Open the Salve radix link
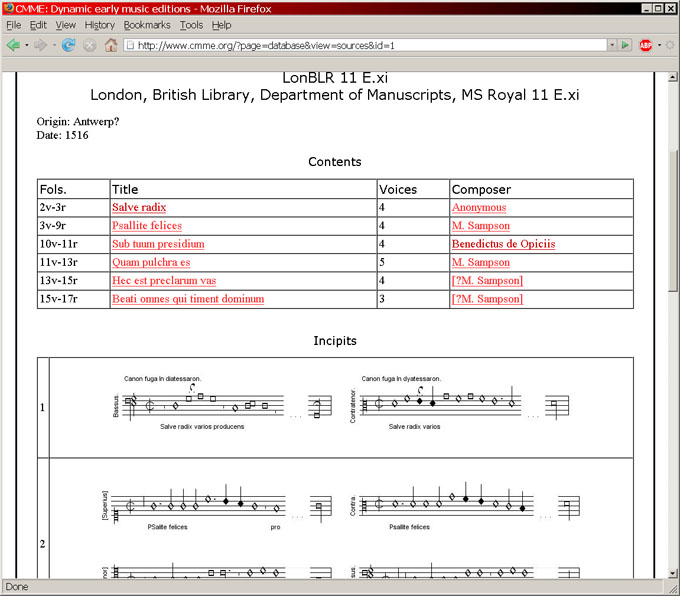This screenshot has width=680, height=596. point(139,207)
